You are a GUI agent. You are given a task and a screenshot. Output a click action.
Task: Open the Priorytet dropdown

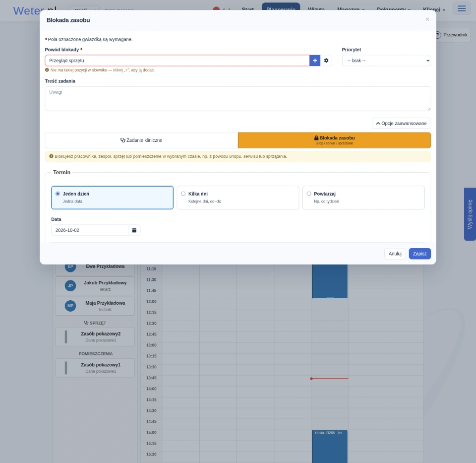coord(386,61)
